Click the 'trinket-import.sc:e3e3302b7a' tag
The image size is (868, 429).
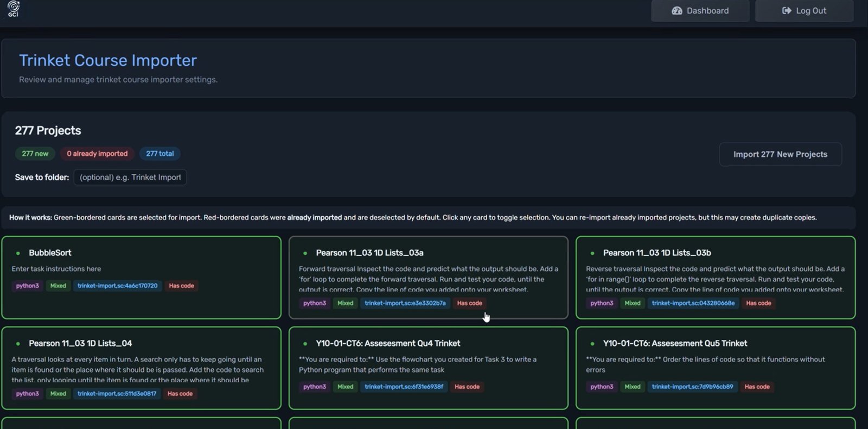[x=405, y=303]
